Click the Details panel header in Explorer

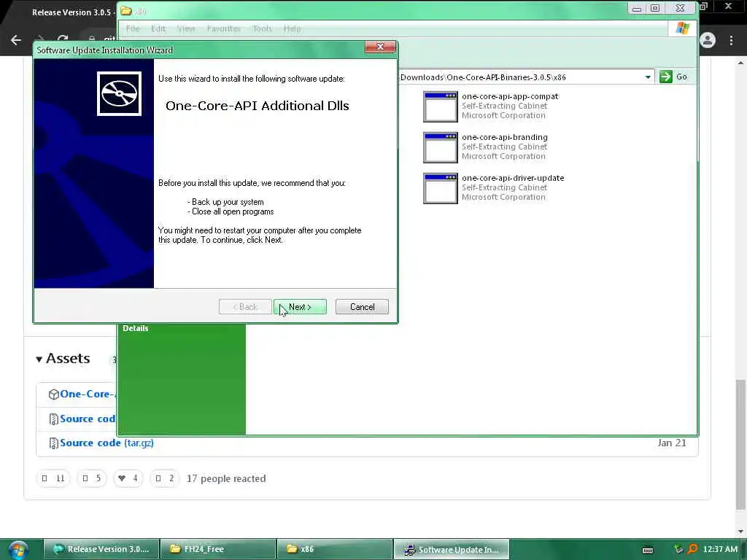(135, 328)
